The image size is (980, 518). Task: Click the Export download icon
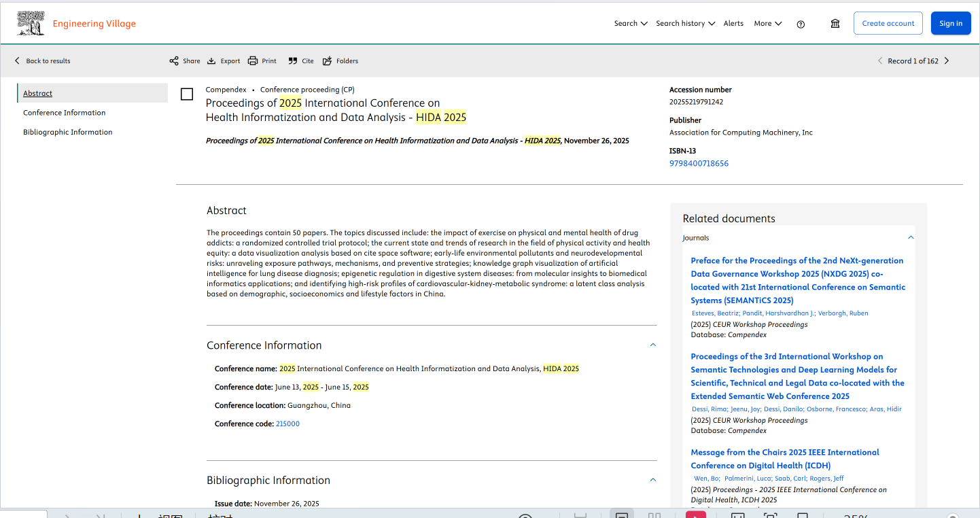point(211,61)
